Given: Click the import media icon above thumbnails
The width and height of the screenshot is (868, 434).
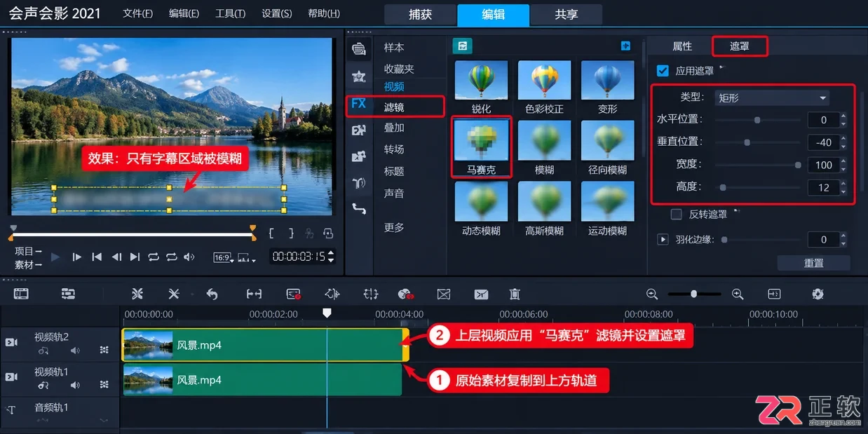Looking at the screenshot, I should point(463,46).
